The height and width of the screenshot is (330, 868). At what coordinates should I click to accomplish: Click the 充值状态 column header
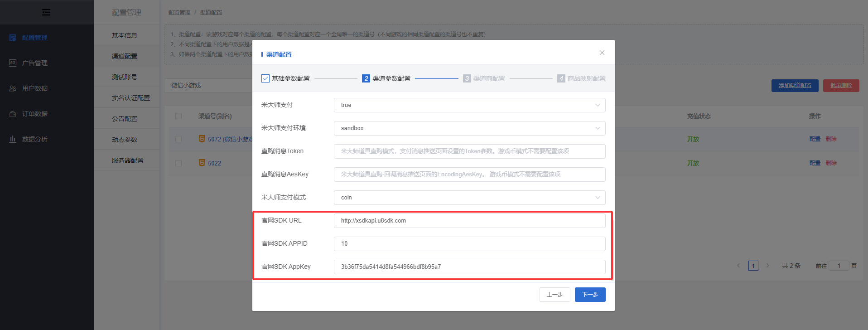699,116
